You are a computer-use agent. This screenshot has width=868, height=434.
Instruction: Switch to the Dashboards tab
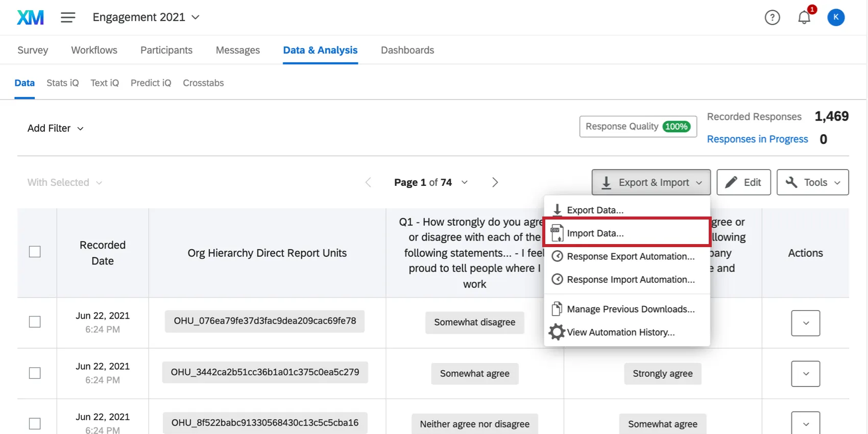click(x=407, y=50)
